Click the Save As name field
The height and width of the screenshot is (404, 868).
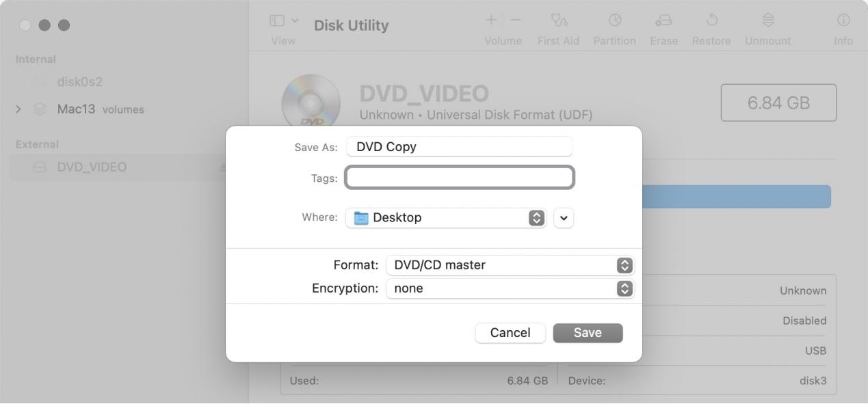pos(460,147)
